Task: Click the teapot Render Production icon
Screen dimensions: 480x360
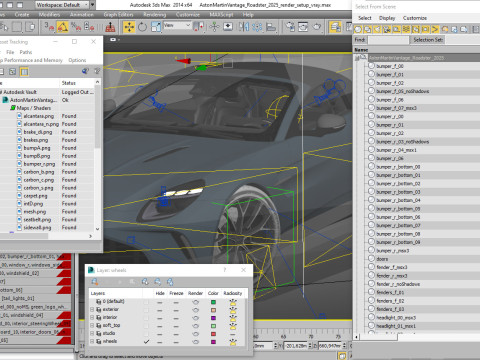Action: [x=317, y=27]
